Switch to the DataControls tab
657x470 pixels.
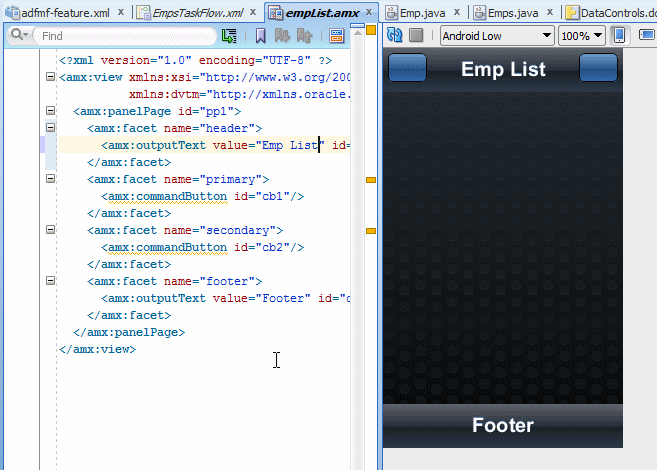point(611,13)
